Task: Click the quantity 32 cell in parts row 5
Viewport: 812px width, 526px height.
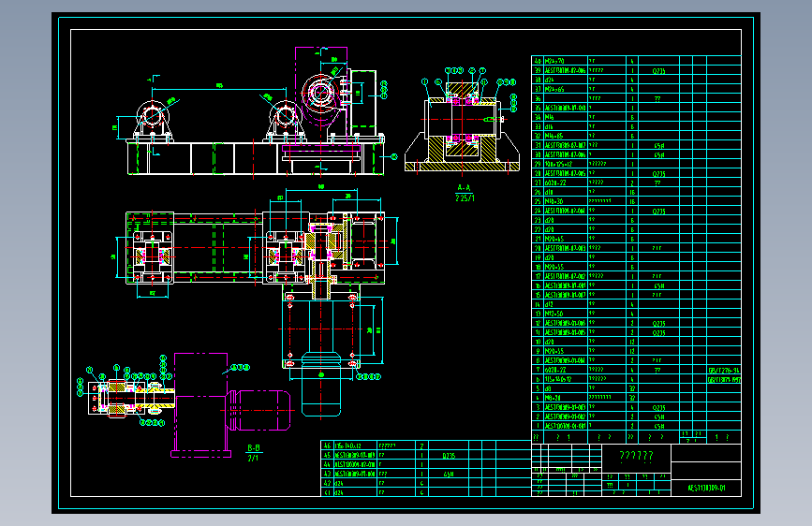Action: 632,388
